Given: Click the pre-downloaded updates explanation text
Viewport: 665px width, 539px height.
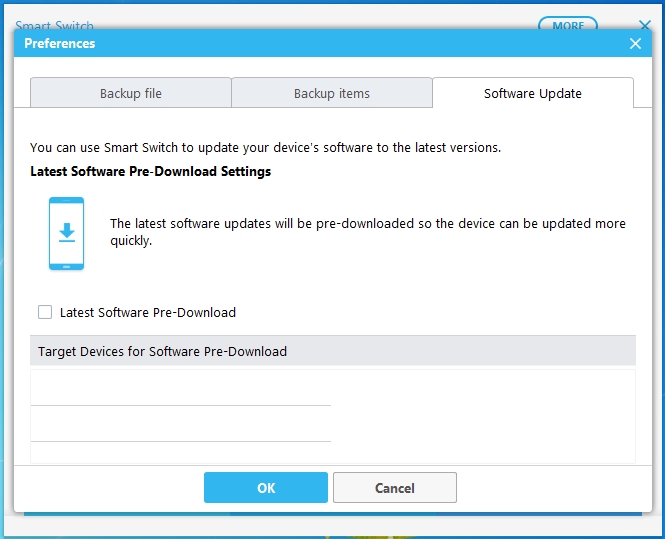Looking at the screenshot, I should point(368,232).
